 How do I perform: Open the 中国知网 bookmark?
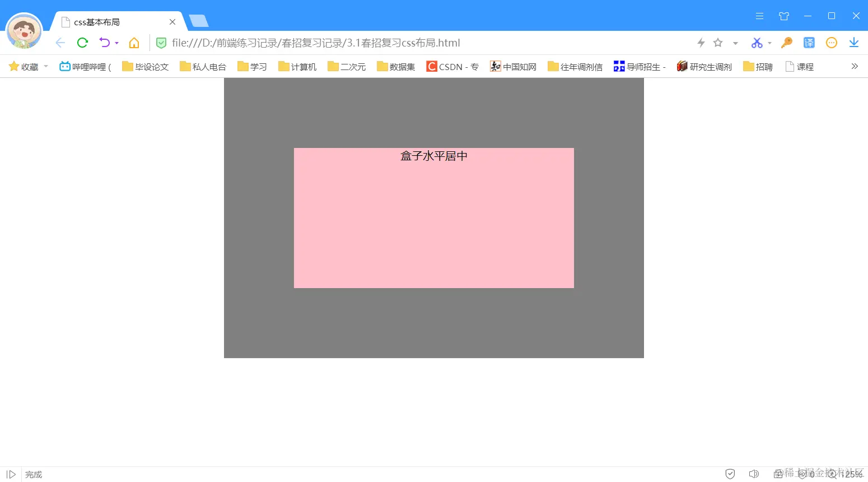512,66
